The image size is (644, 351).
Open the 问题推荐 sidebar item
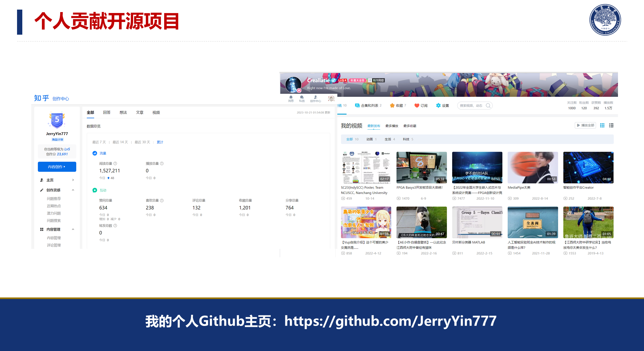[54, 199]
